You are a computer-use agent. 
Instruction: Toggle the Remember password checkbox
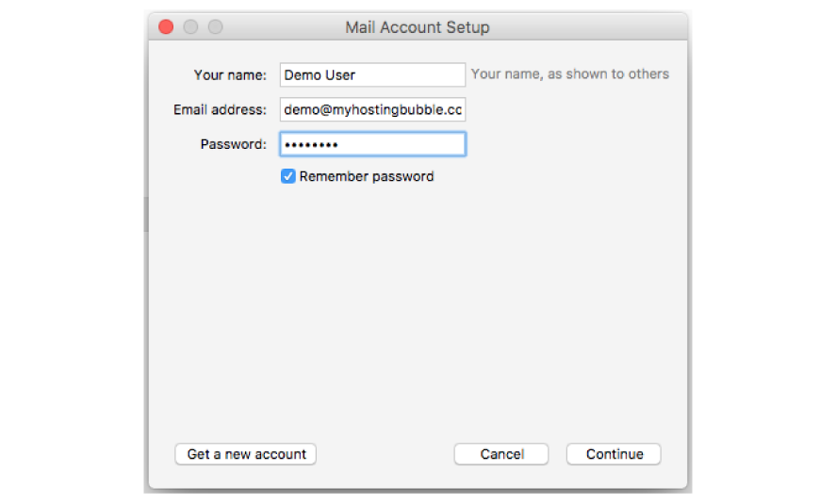[x=288, y=176]
